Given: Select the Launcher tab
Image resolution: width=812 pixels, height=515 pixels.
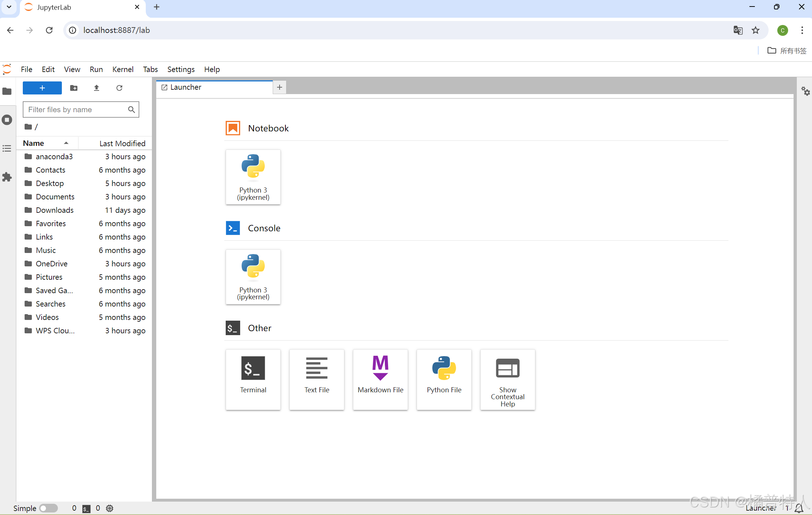Looking at the screenshot, I should (x=214, y=87).
